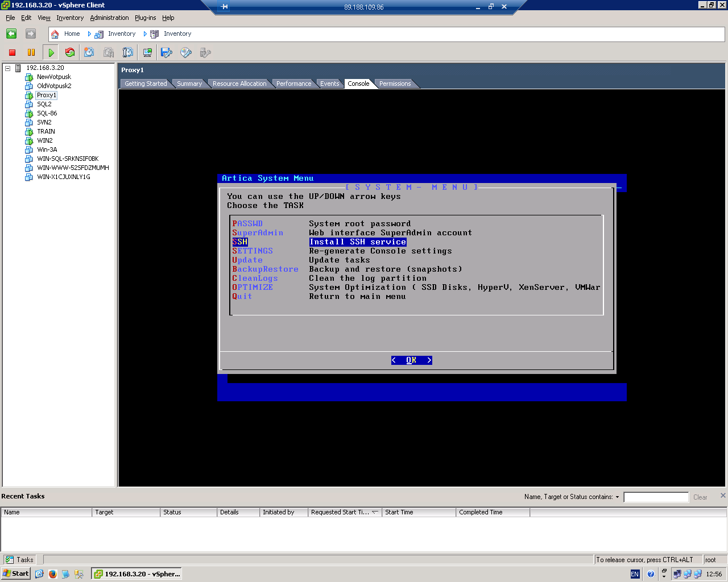Viewport: 728px width, 582px height.
Task: Collapse the 192.168.3.20 host tree node
Action: pos(8,68)
